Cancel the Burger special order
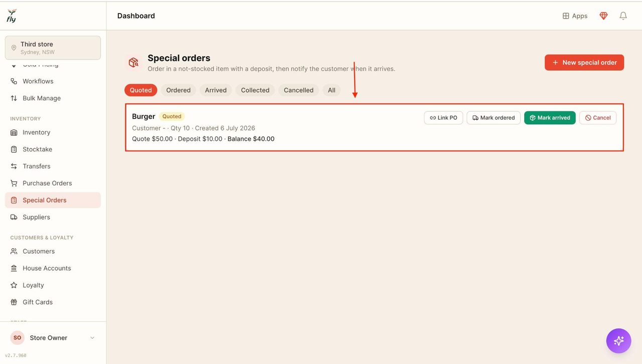 pyautogui.click(x=598, y=118)
